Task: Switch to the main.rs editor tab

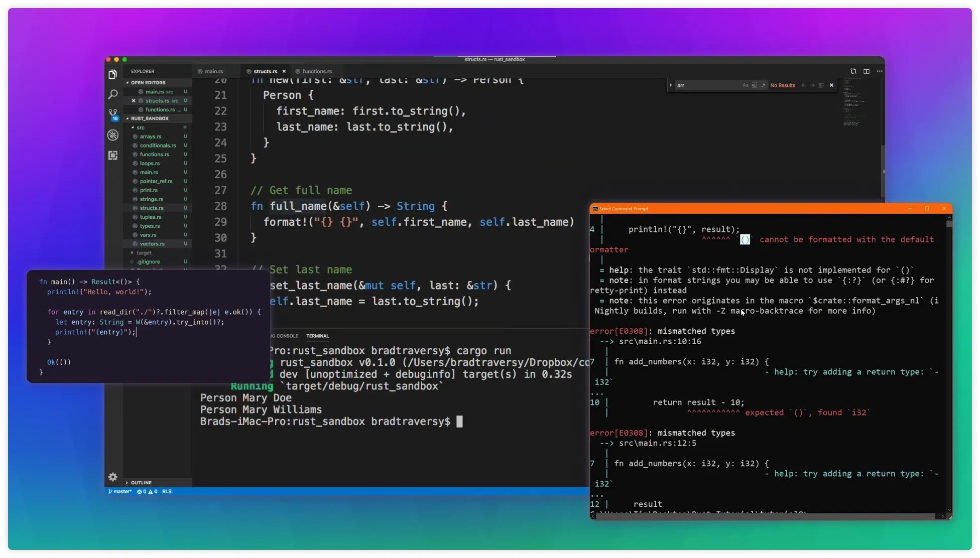Action: (x=214, y=71)
